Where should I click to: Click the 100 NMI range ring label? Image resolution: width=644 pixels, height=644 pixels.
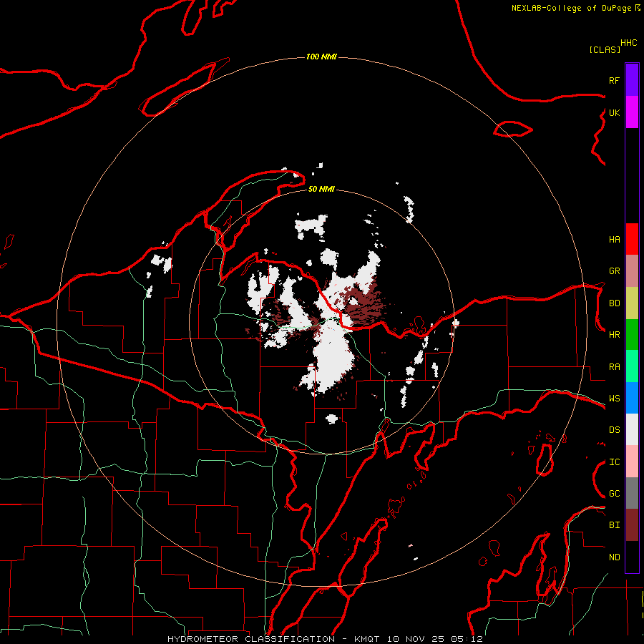[321, 57]
